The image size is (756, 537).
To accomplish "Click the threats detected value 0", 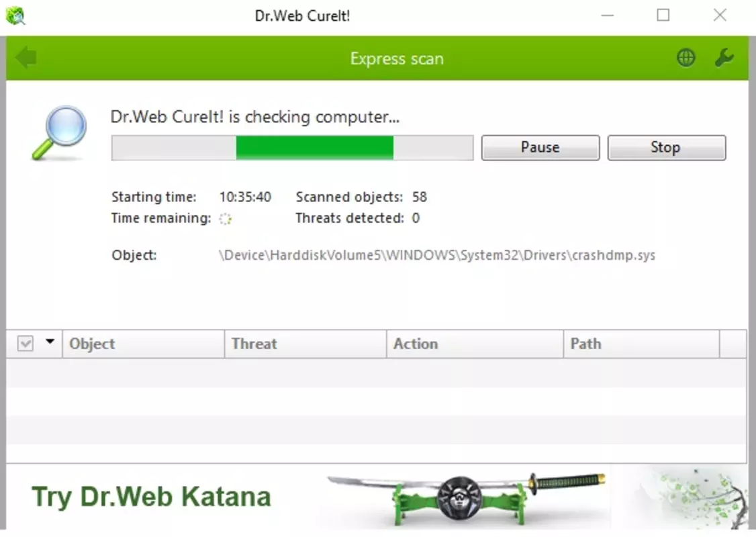I will click(x=416, y=218).
